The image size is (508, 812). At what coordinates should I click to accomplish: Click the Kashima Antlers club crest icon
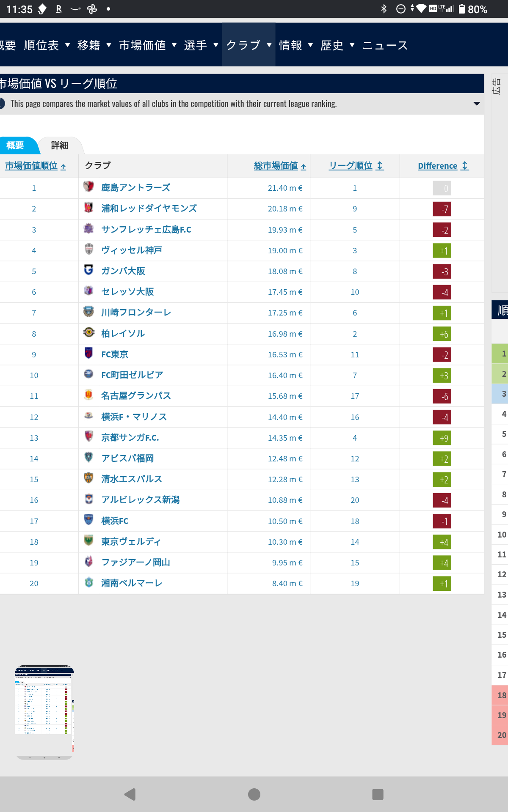pyautogui.click(x=88, y=187)
